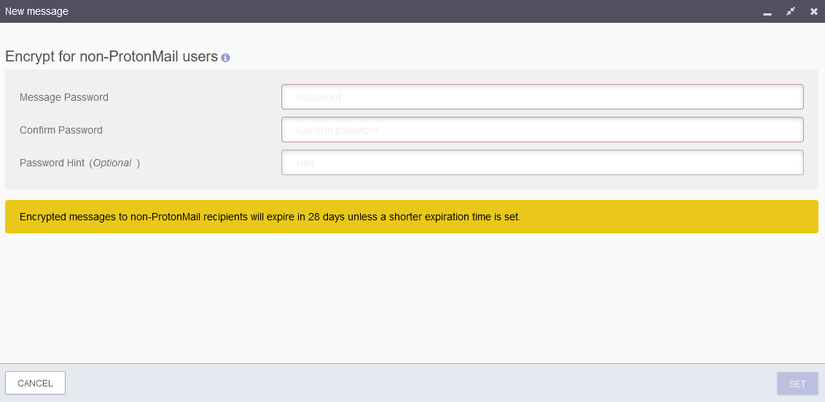Click the "Encrypt for non-ProtonMail users" heading
The height and width of the screenshot is (402, 825).
(112, 57)
